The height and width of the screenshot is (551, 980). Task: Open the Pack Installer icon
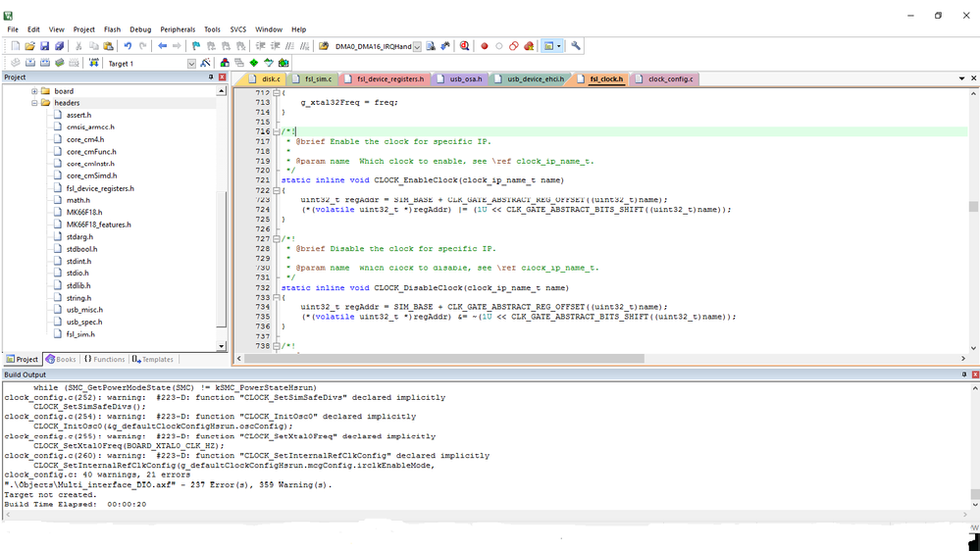[x=284, y=63]
